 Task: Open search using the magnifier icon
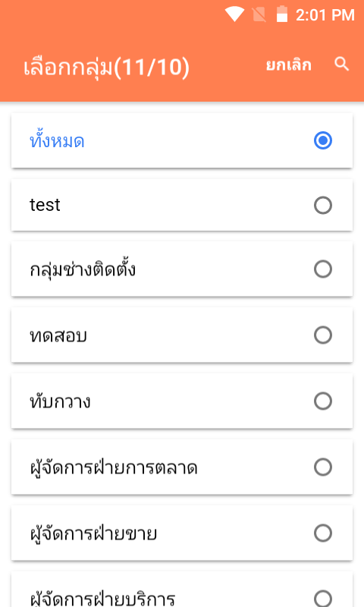click(341, 64)
